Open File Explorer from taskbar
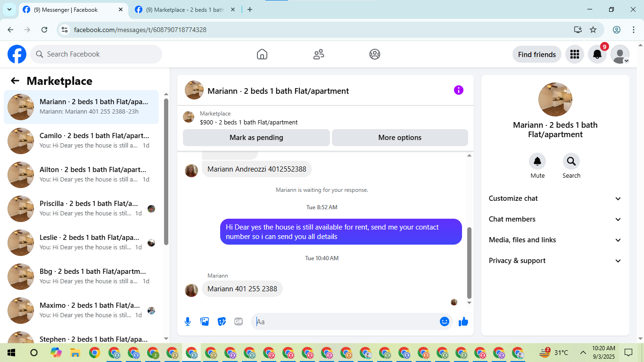This screenshot has height=362, width=644. pos(75,353)
